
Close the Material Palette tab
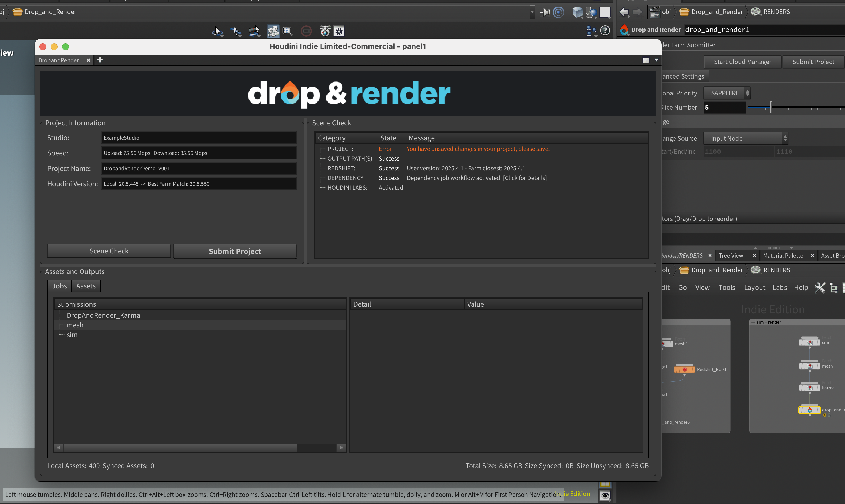tap(813, 255)
